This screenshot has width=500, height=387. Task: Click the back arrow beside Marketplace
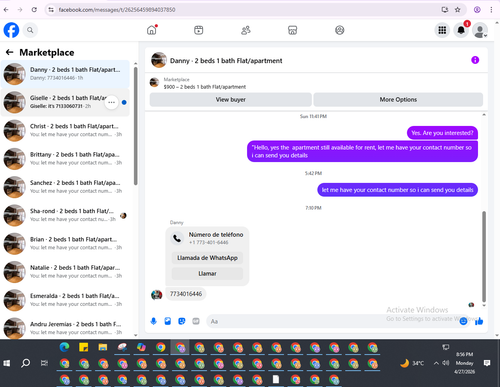point(9,52)
